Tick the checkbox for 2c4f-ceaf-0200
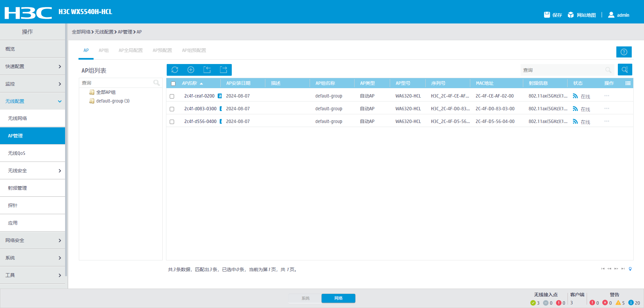The image size is (644, 308). click(172, 96)
